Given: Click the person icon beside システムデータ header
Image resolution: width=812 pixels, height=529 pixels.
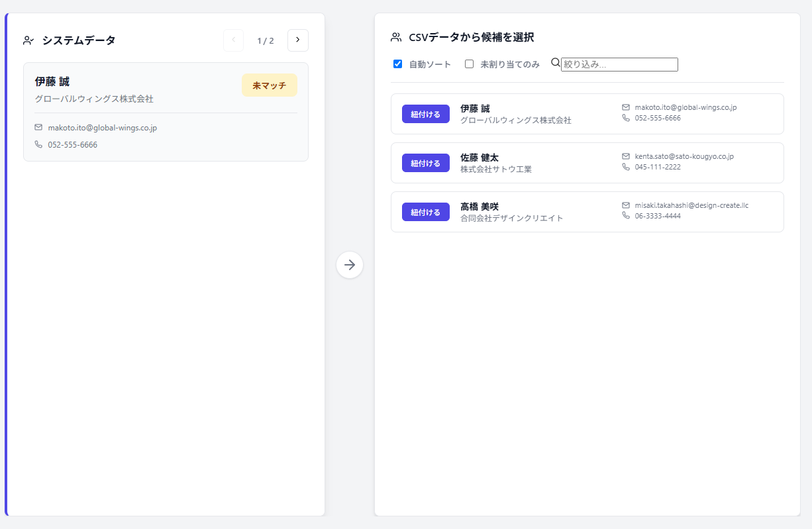Looking at the screenshot, I should (27, 40).
